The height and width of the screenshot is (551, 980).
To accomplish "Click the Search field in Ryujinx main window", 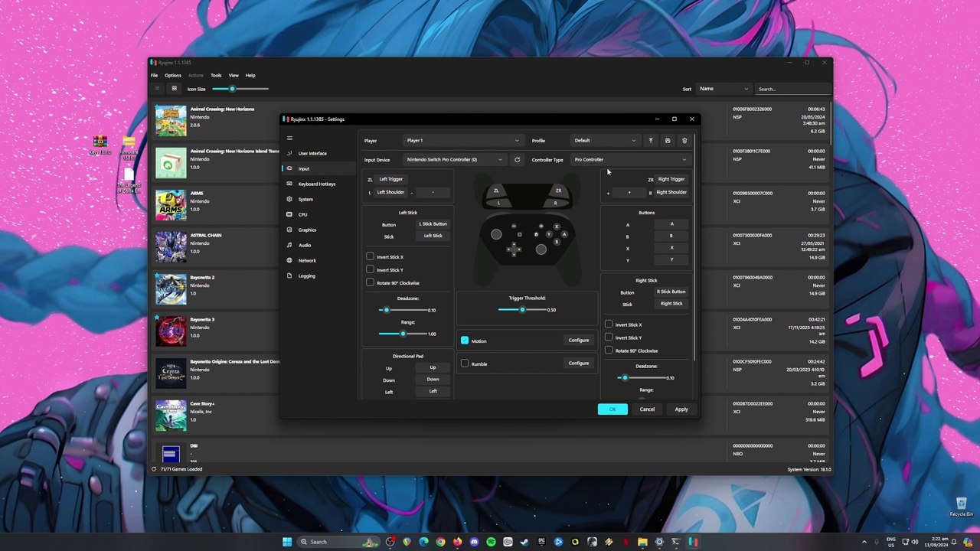I will pyautogui.click(x=792, y=89).
